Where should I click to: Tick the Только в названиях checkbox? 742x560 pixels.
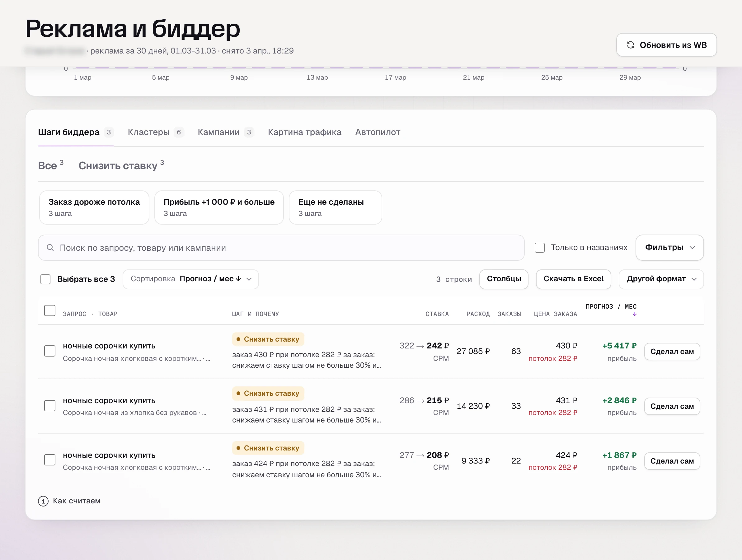point(539,247)
